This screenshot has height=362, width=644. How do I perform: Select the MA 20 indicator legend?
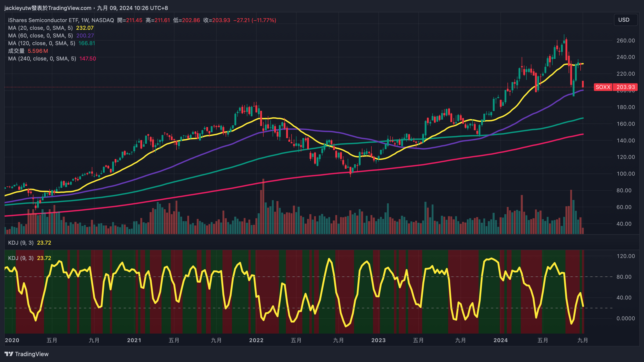40,28
